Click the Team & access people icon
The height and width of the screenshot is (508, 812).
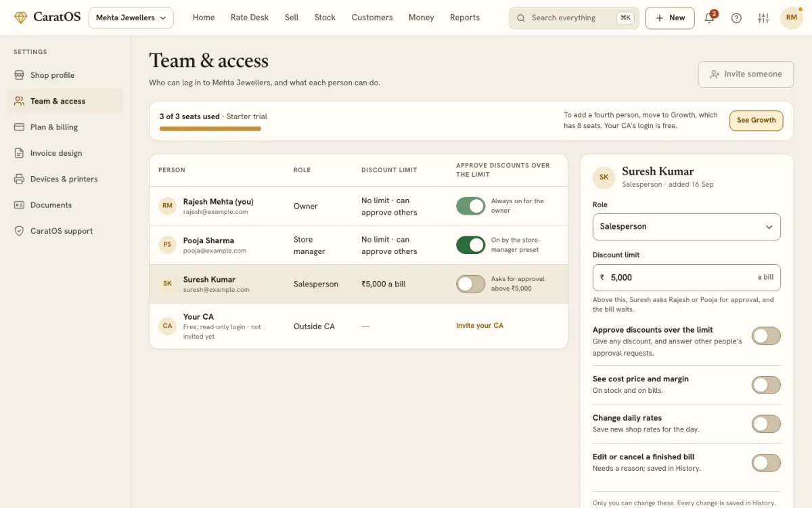pos(19,101)
